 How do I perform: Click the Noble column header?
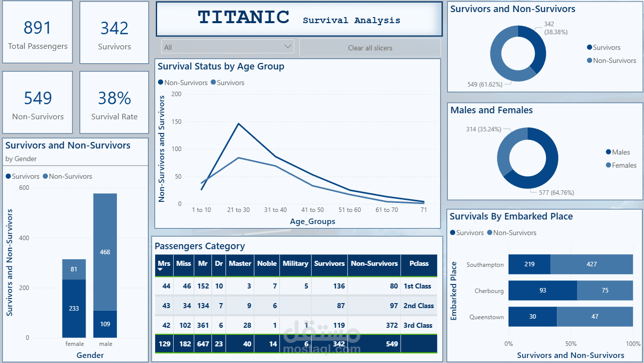267,263
